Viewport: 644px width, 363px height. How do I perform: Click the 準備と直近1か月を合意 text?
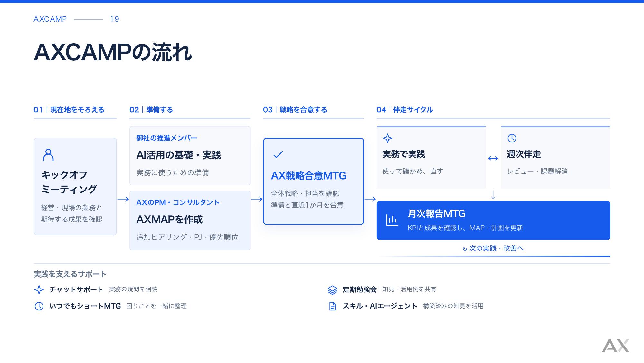[x=307, y=205]
